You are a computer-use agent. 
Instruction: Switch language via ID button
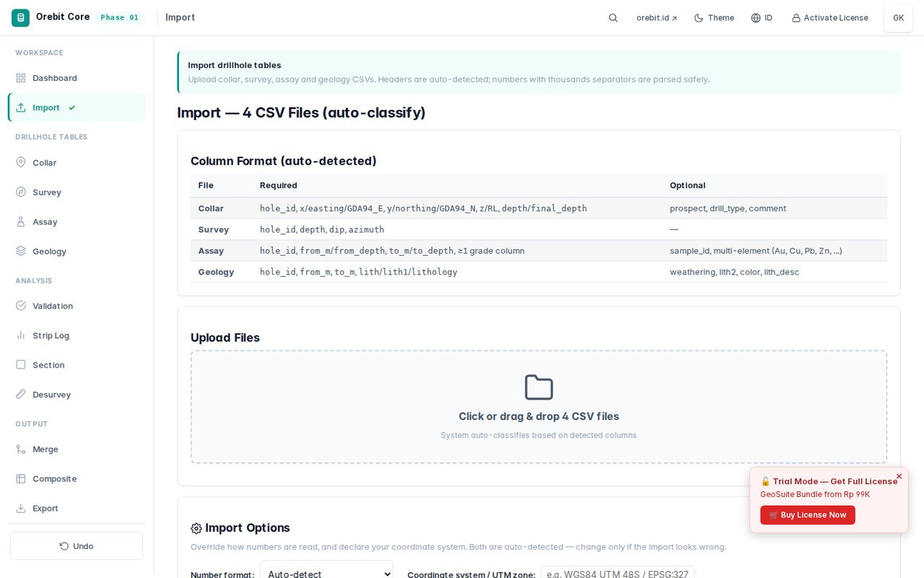pyautogui.click(x=762, y=18)
